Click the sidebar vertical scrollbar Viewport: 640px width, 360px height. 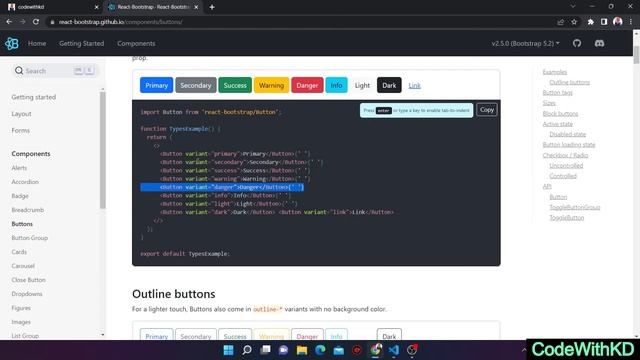(x=102, y=150)
